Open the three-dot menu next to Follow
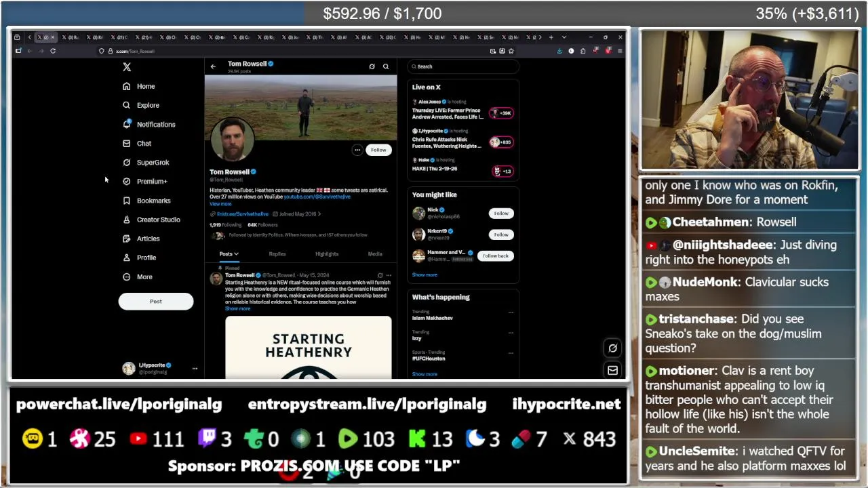The height and width of the screenshot is (488, 868). coord(357,150)
